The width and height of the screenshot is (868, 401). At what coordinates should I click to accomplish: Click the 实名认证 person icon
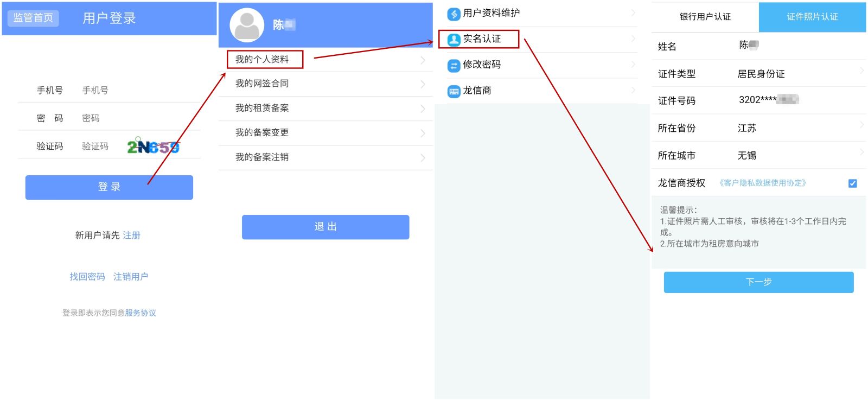click(x=454, y=39)
